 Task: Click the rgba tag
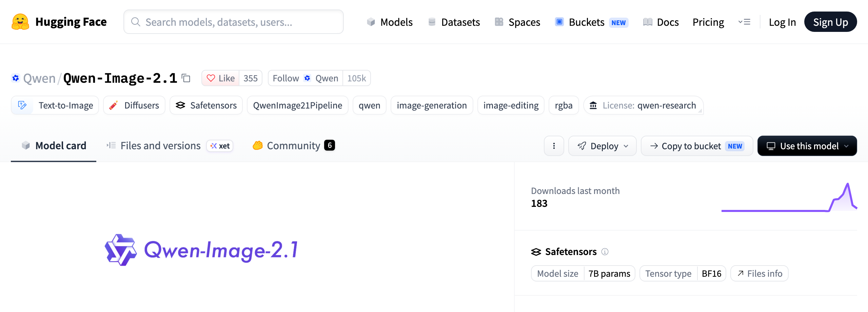pyautogui.click(x=564, y=105)
